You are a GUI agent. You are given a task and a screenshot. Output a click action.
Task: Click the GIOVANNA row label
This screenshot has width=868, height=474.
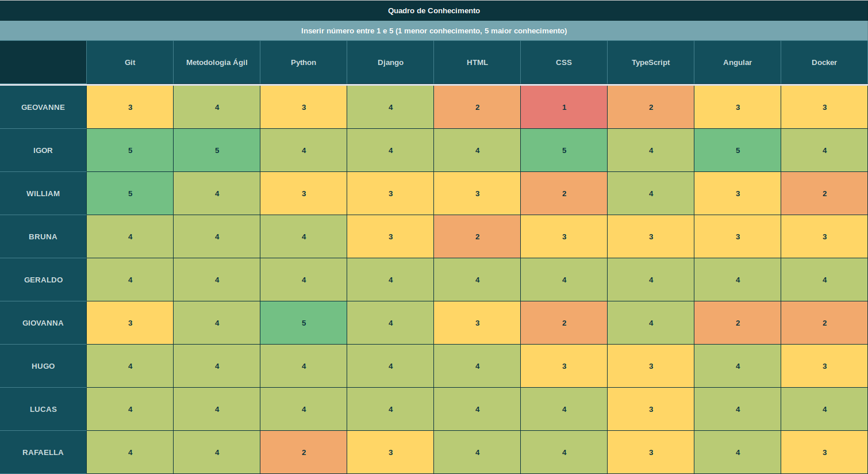[x=43, y=323]
